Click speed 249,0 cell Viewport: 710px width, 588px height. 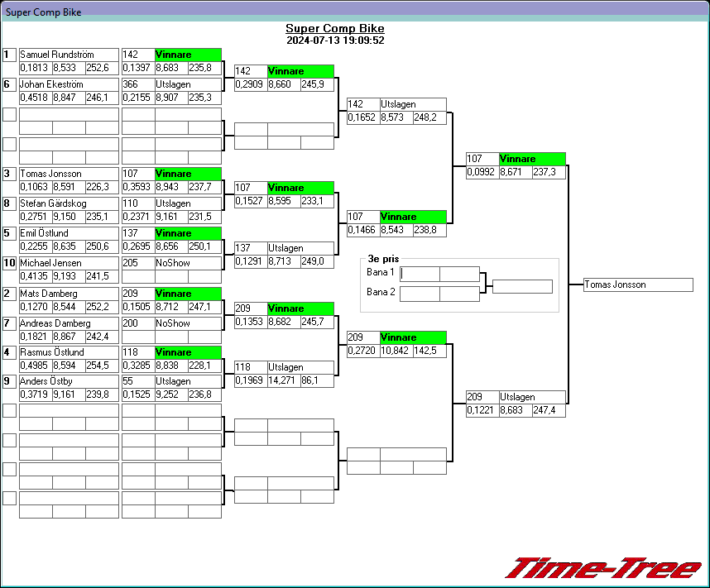coord(317,261)
